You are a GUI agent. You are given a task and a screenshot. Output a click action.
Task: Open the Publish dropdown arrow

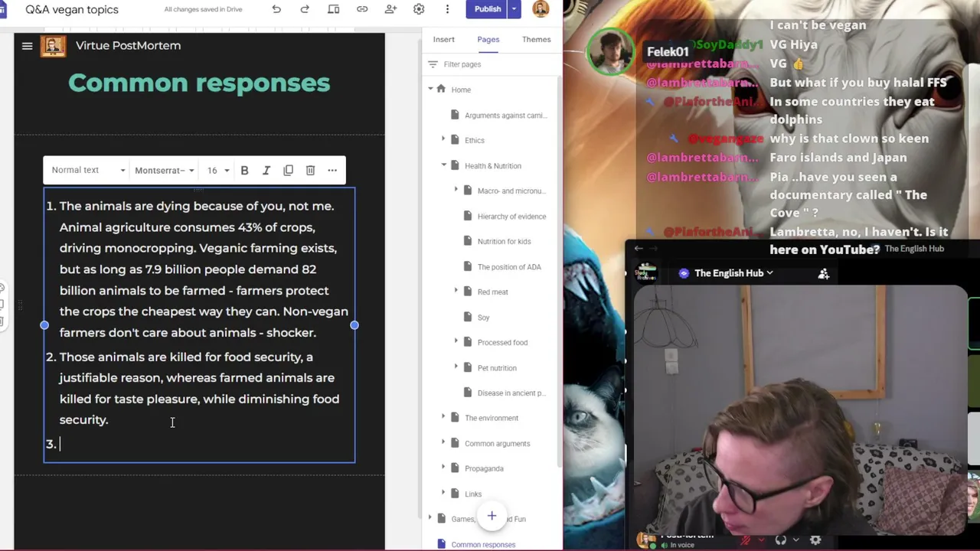tap(514, 9)
